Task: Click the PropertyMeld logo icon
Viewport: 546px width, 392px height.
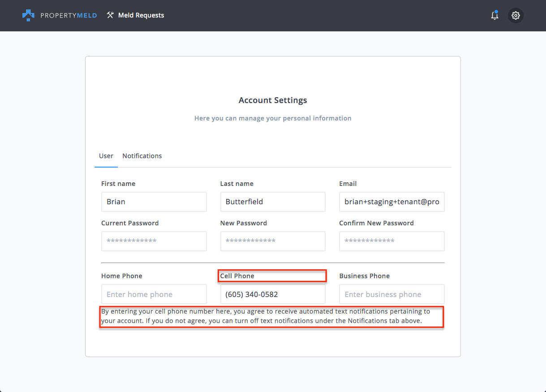Action: [28, 15]
